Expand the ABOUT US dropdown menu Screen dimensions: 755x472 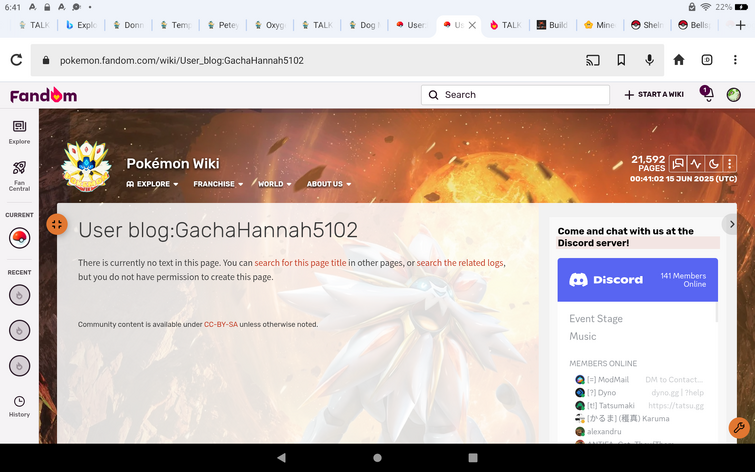(329, 184)
